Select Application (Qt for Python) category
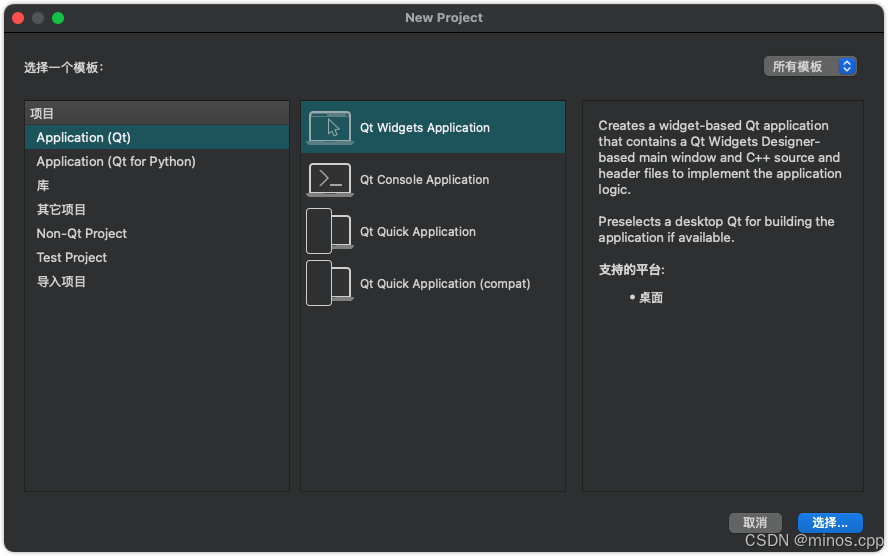The height and width of the screenshot is (556, 888). click(x=157, y=161)
